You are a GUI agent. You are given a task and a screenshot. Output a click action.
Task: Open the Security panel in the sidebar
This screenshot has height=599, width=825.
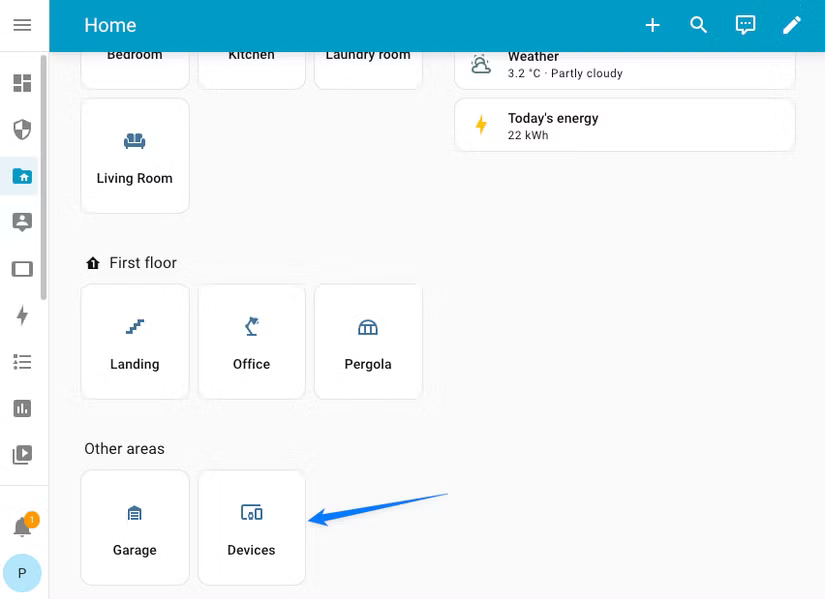pyautogui.click(x=22, y=129)
